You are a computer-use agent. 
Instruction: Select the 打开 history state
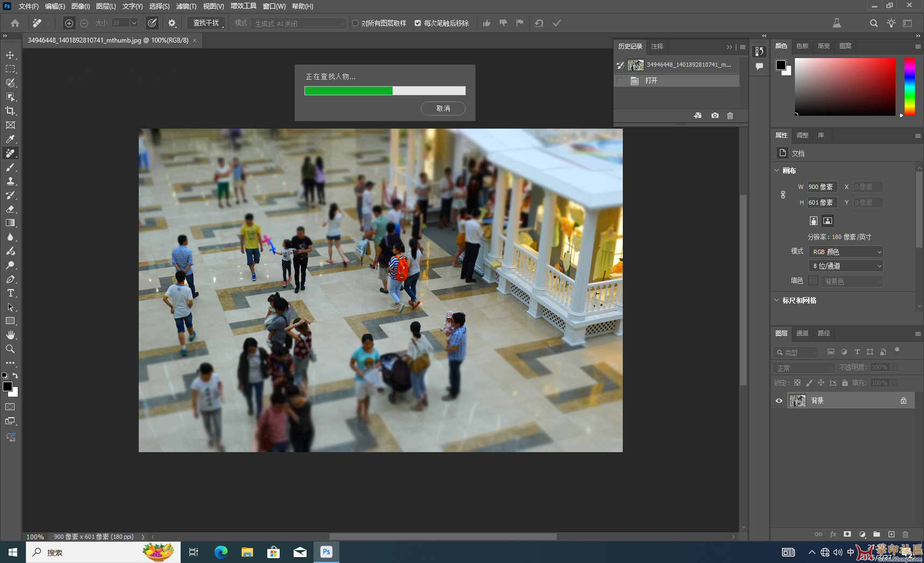coord(677,81)
